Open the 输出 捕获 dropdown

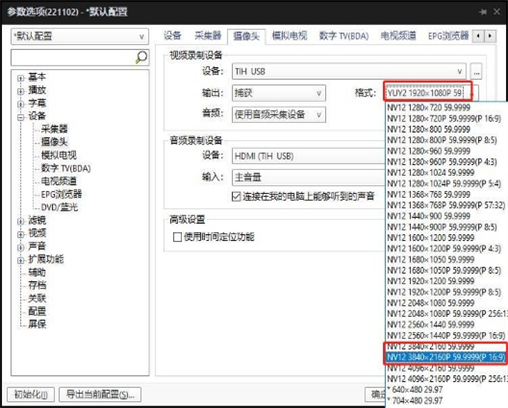279,93
